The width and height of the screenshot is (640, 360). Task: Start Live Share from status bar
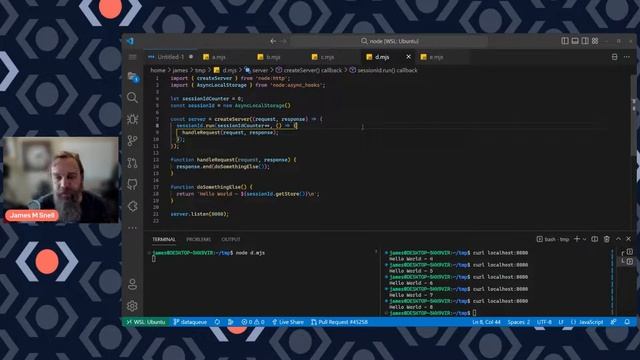tap(288, 322)
